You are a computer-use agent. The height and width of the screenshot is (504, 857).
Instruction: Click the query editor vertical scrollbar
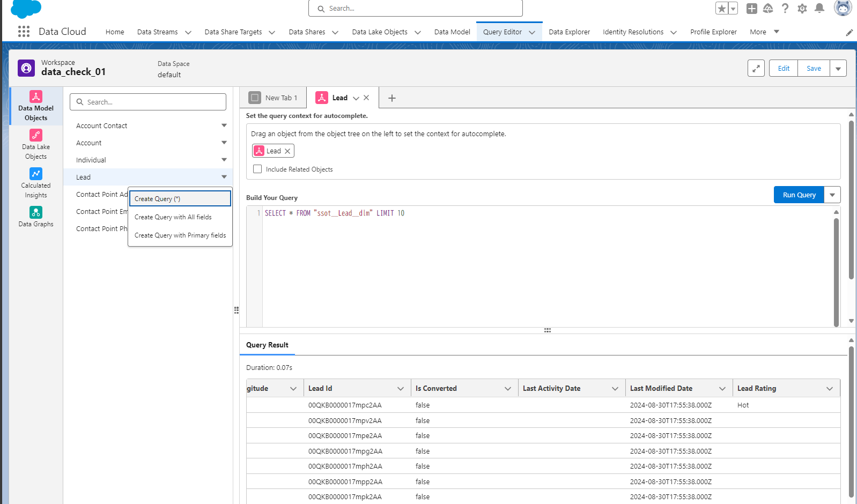point(836,272)
